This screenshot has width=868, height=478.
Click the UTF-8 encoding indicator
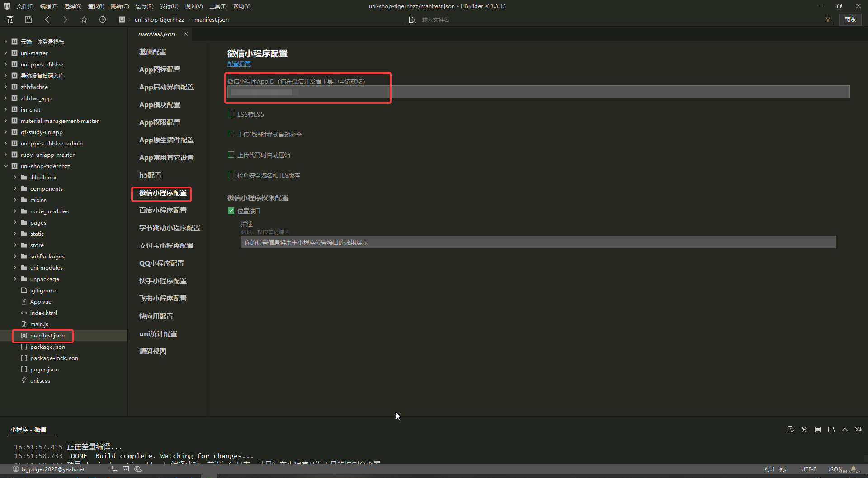(x=808, y=469)
